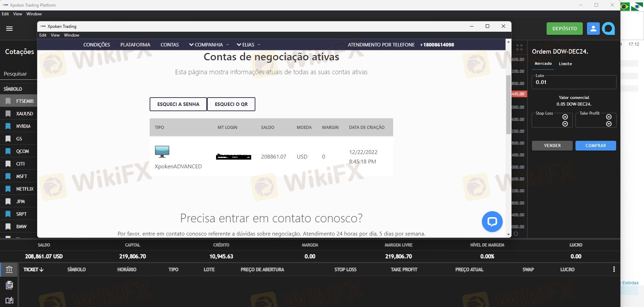Viewport: 644px width, 307px height.
Task: Click the inner window vertical scrollbar thumb
Action: click(x=508, y=104)
